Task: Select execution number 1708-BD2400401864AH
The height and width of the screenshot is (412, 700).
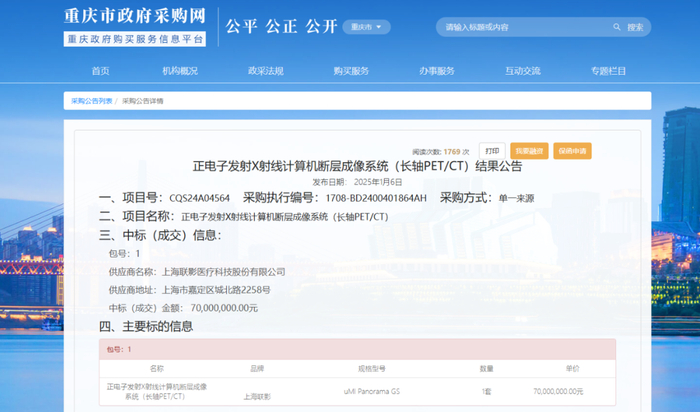Action: click(x=376, y=198)
